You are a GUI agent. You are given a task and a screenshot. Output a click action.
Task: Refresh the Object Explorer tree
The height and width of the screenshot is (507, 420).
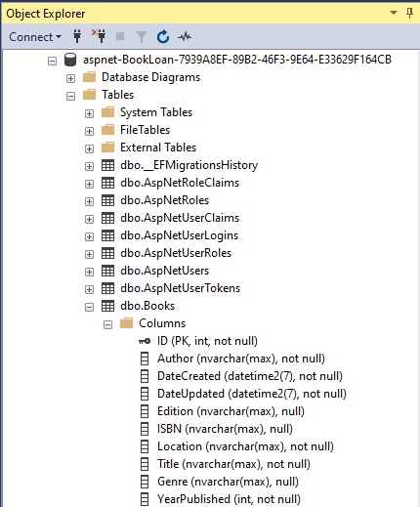pos(163,36)
